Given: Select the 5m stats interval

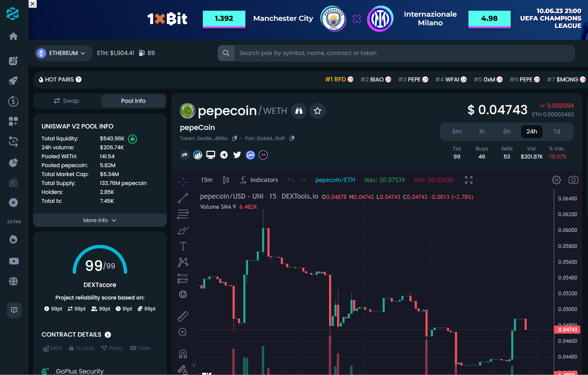Looking at the screenshot, I should click(457, 131).
